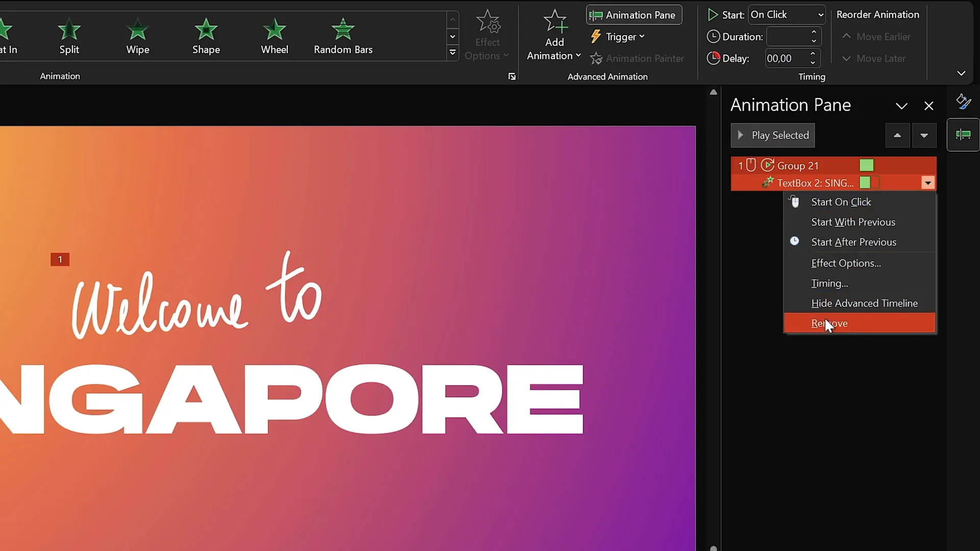This screenshot has width=980, height=551.
Task: Click the animation order tag 1 on slide
Action: [x=60, y=260]
